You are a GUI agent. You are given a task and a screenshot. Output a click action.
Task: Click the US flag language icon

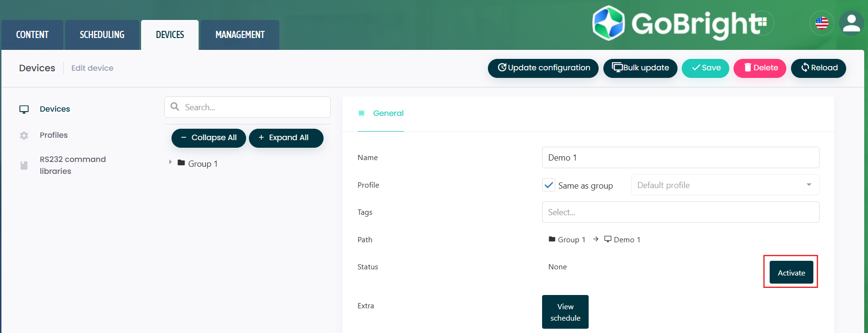(821, 23)
